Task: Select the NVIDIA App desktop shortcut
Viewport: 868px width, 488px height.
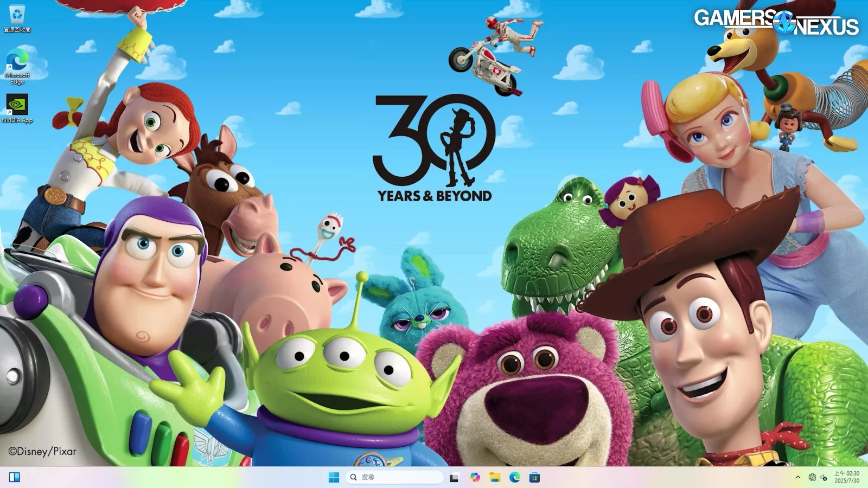Action: (17, 104)
